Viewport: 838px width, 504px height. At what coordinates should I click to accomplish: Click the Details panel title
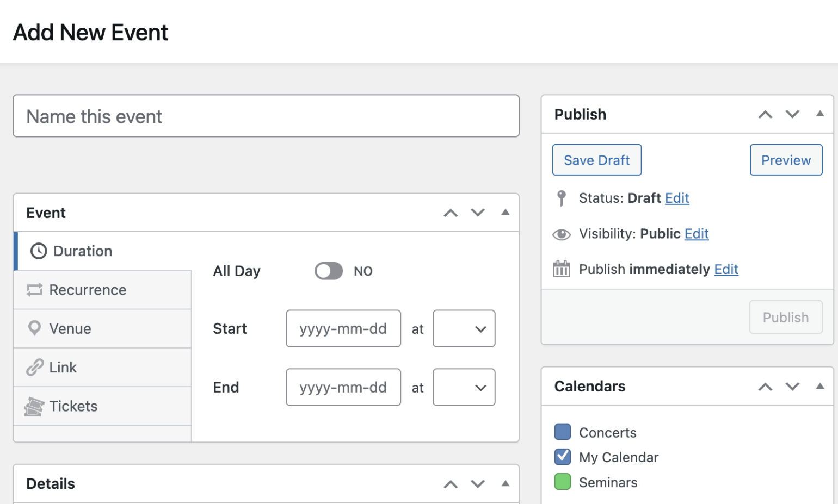click(51, 483)
